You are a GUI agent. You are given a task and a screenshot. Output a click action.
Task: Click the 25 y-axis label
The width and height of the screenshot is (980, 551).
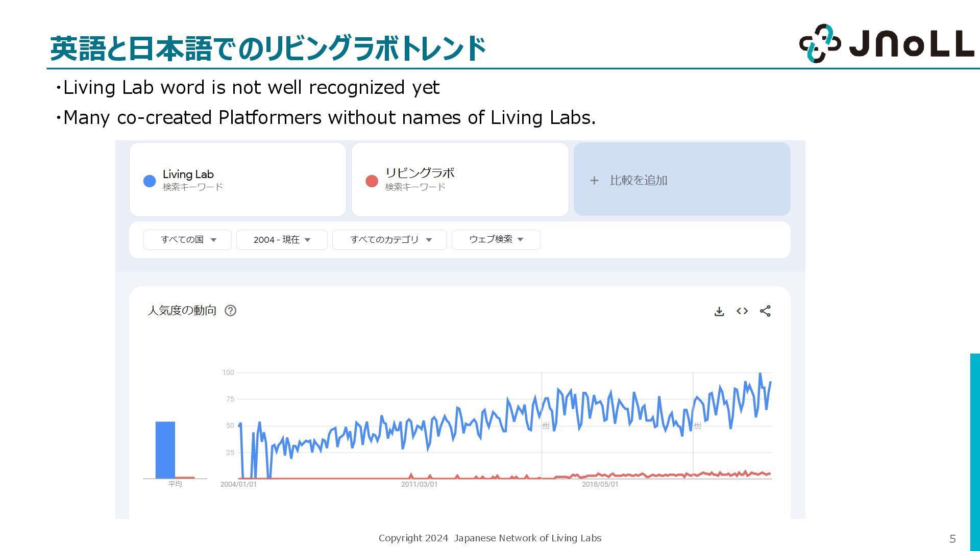coord(230,453)
